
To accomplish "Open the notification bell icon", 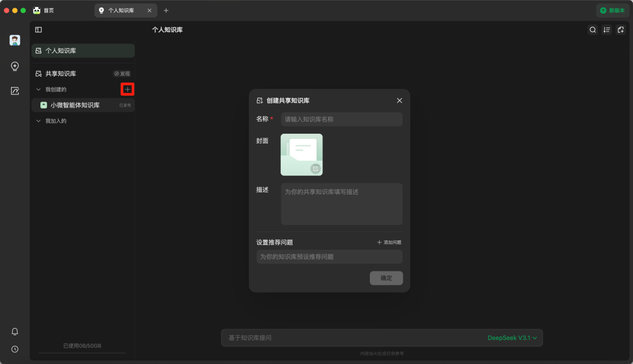I will 15,332.
